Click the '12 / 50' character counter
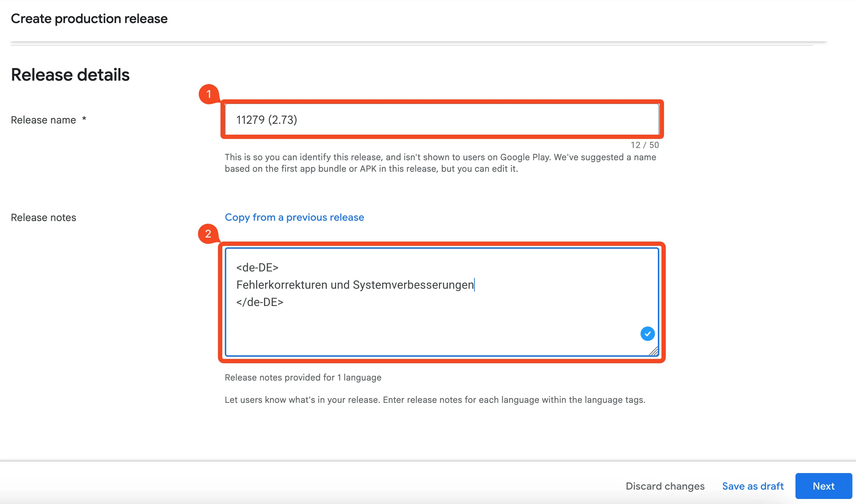Screen dimensions: 856x504 tap(645, 145)
